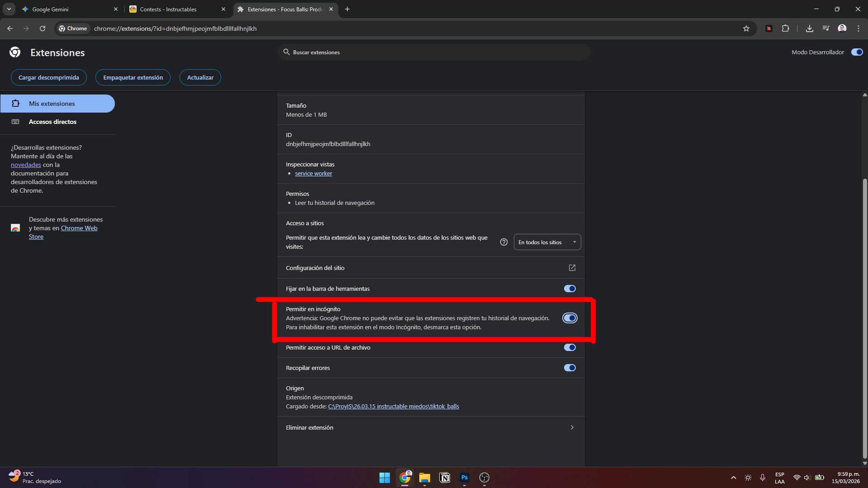The image size is (868, 488).
Task: Disable Permitir en incógnito switch
Action: click(x=569, y=318)
